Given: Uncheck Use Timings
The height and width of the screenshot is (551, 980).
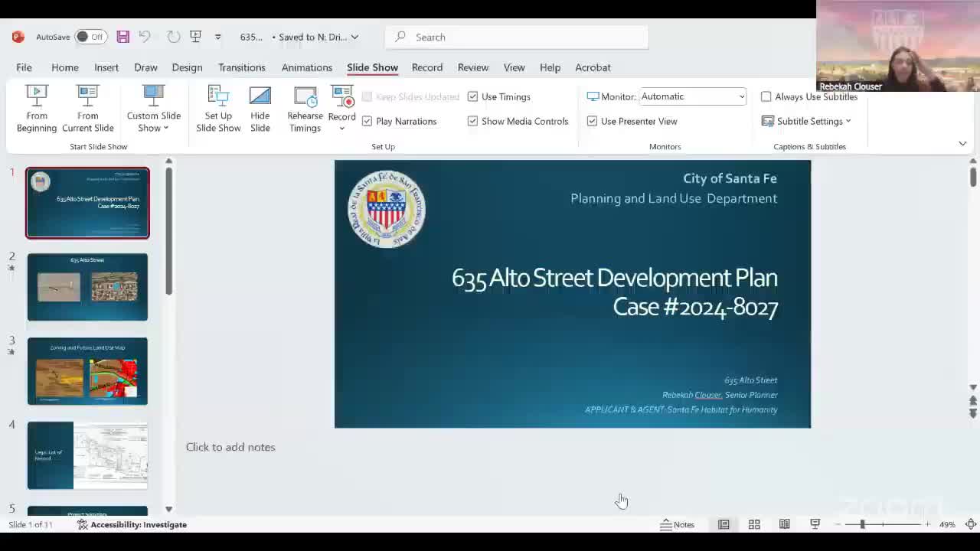Looking at the screenshot, I should (x=472, y=96).
